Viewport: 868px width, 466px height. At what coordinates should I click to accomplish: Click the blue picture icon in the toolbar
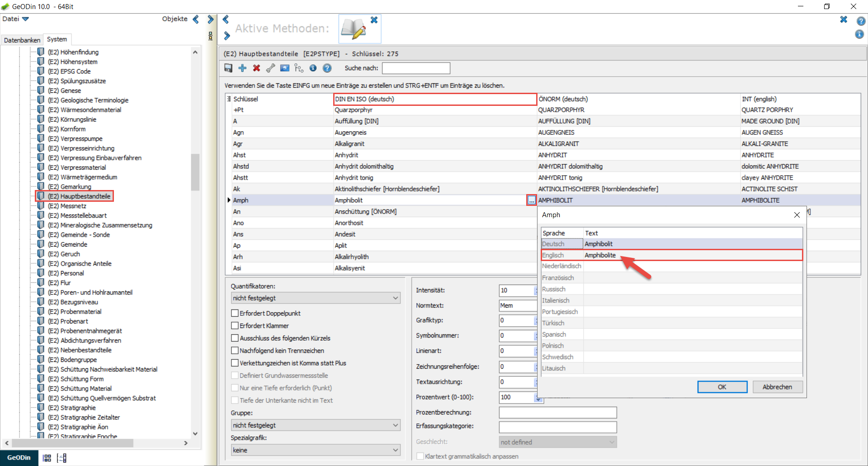(284, 68)
